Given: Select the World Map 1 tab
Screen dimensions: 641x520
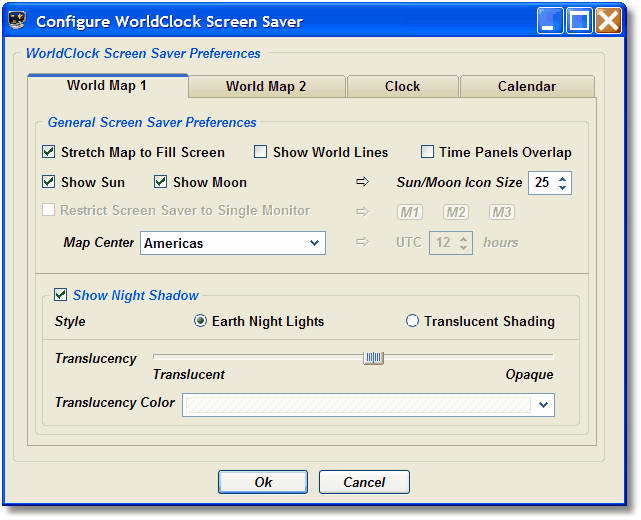Looking at the screenshot, I should click(107, 85).
